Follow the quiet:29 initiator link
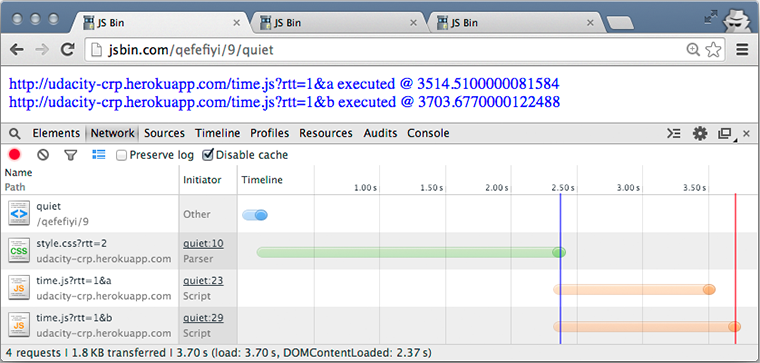Image resolution: width=760 pixels, height=363 pixels. click(x=203, y=318)
